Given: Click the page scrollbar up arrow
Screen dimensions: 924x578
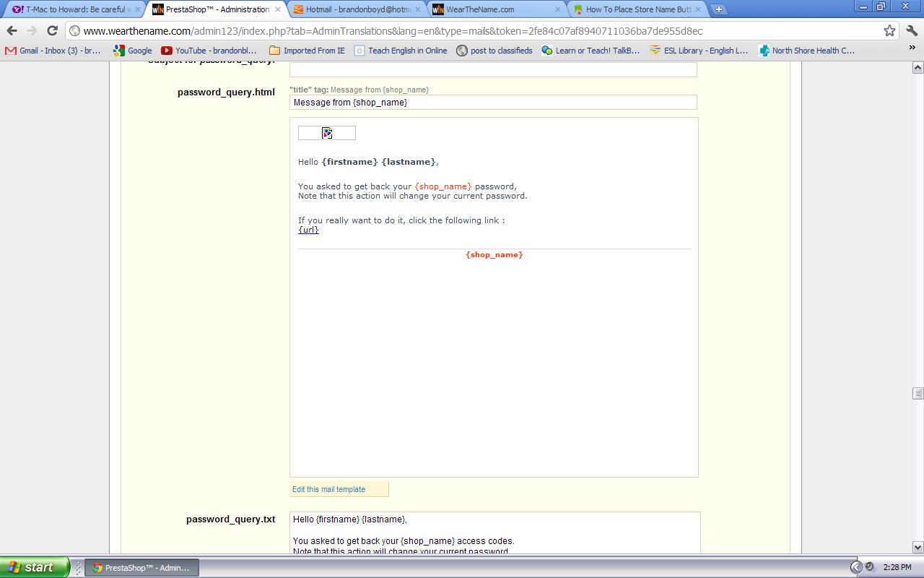Looking at the screenshot, I should (x=918, y=67).
